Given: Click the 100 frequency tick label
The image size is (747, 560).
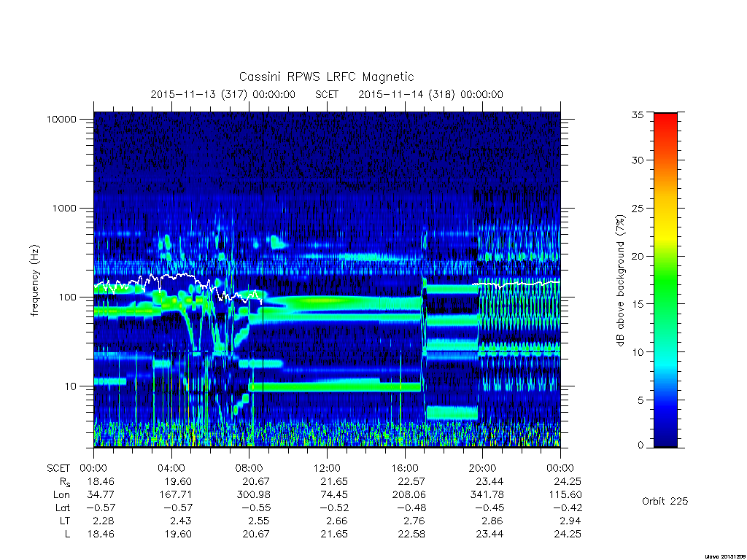Looking at the screenshot, I should [67, 297].
